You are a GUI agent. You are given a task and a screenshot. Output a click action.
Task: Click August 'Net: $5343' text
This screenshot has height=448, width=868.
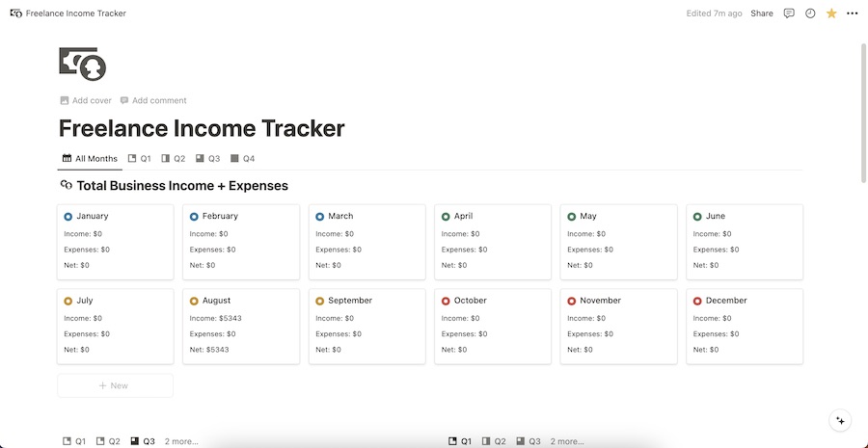point(209,350)
